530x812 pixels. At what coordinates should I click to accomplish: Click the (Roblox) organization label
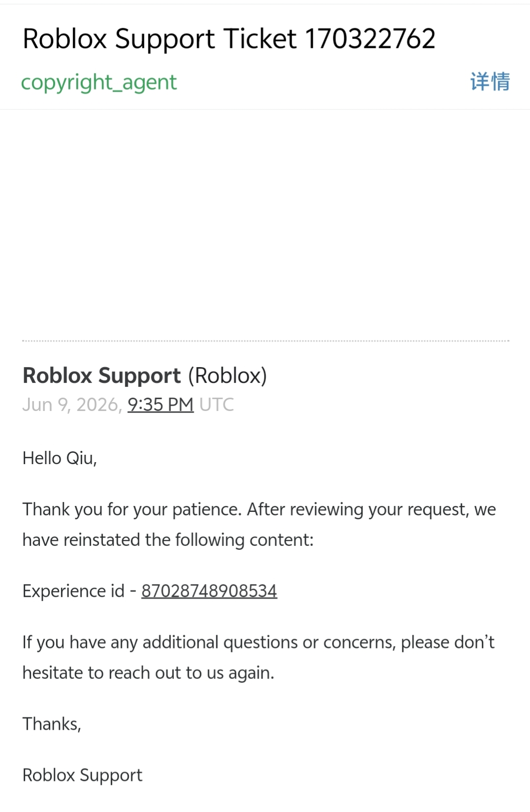point(227,376)
